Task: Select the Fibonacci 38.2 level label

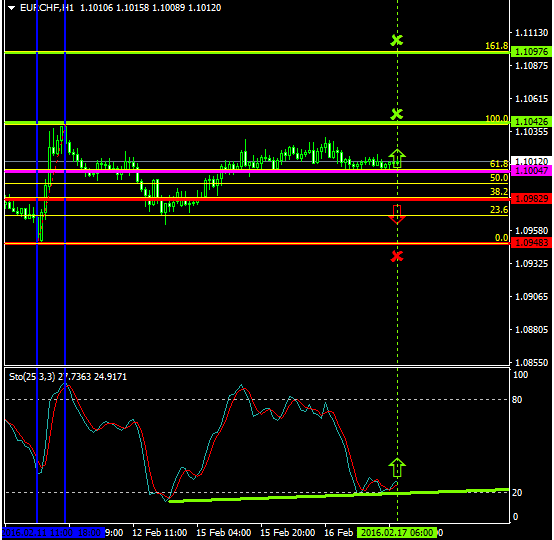Action: tap(499, 192)
